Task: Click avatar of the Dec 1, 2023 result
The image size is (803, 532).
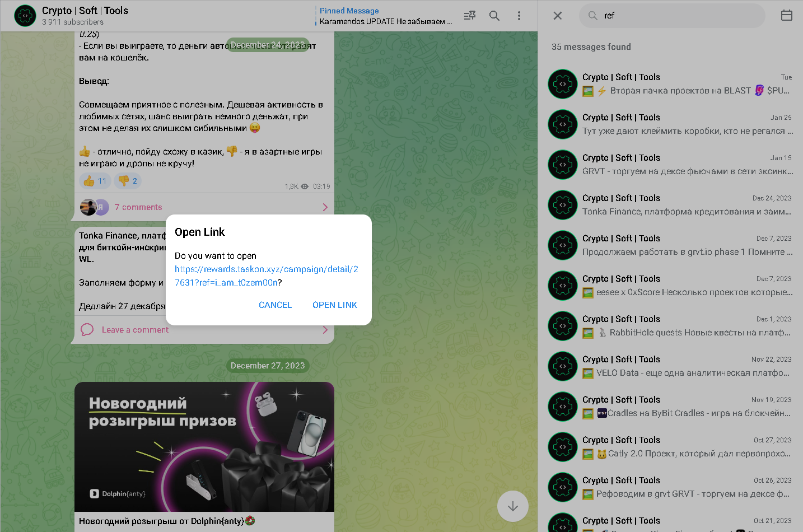Action: click(x=563, y=326)
